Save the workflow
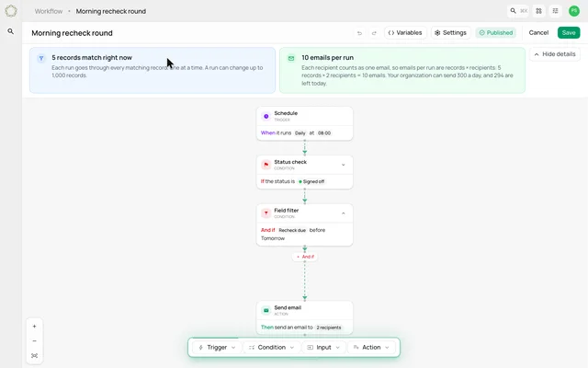This screenshot has height=368, width=588. pyautogui.click(x=569, y=33)
